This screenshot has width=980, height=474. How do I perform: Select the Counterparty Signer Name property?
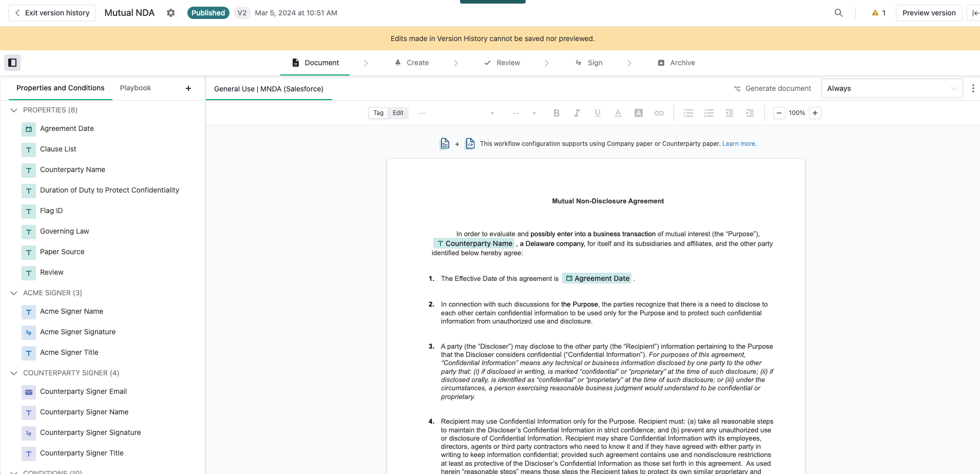click(84, 412)
